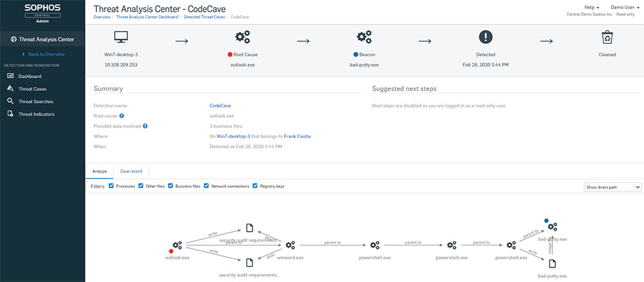Select the outlook.exe process node in graph
This screenshot has width=644, height=282.
177,245
